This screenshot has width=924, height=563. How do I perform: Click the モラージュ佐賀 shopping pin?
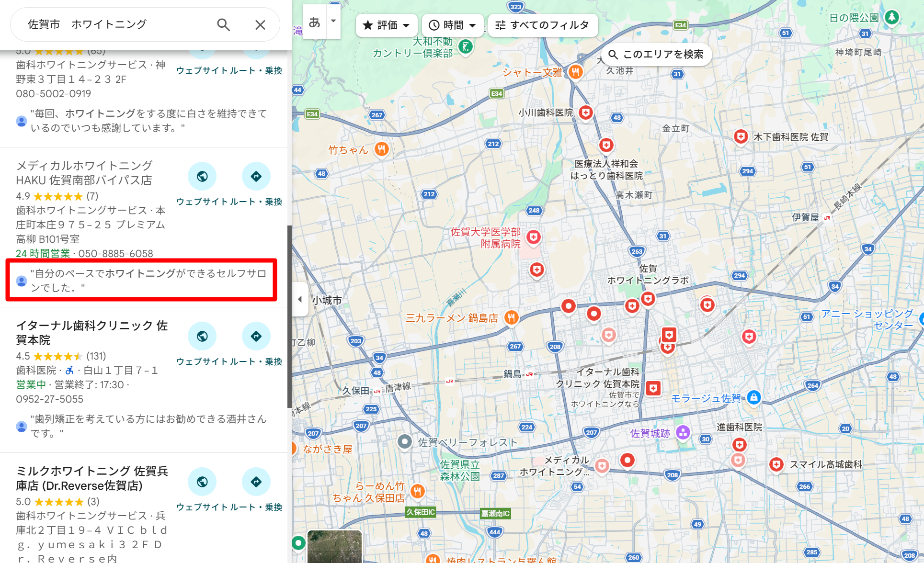click(x=753, y=398)
